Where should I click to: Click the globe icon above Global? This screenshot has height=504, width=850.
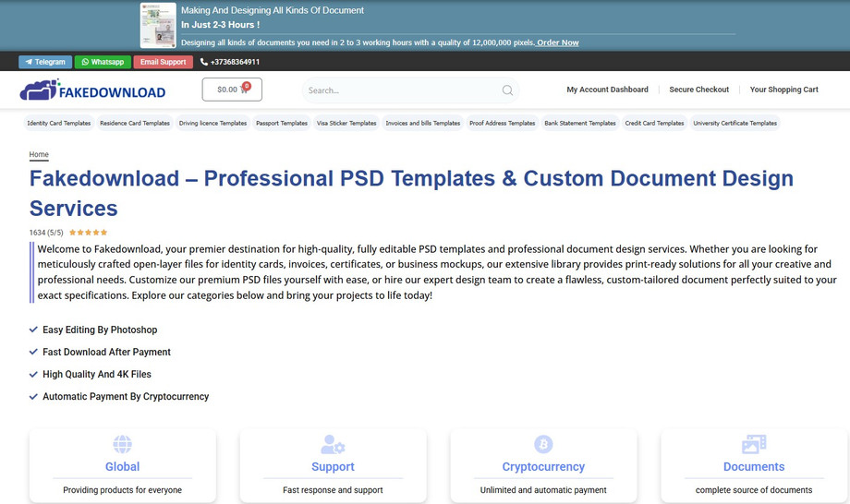tap(123, 444)
